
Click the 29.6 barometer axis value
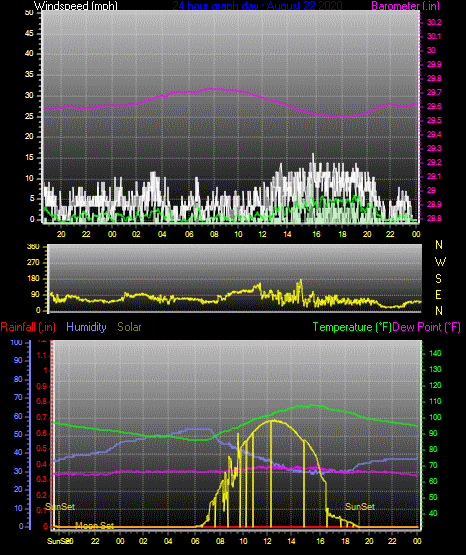434,107
